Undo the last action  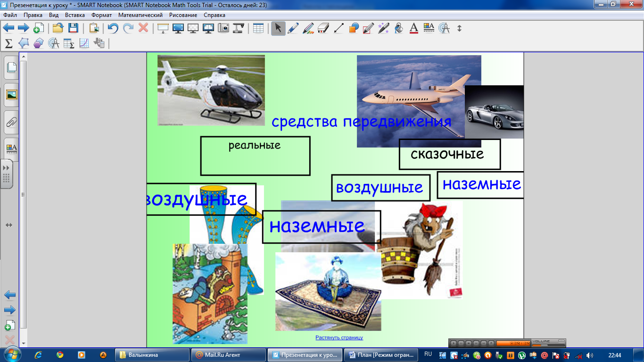tap(113, 28)
